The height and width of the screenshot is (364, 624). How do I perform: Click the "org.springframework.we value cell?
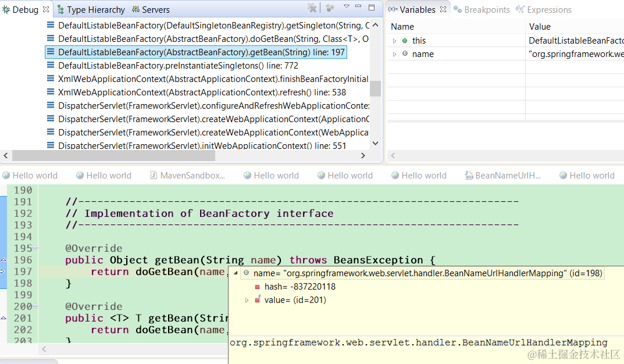pos(576,54)
